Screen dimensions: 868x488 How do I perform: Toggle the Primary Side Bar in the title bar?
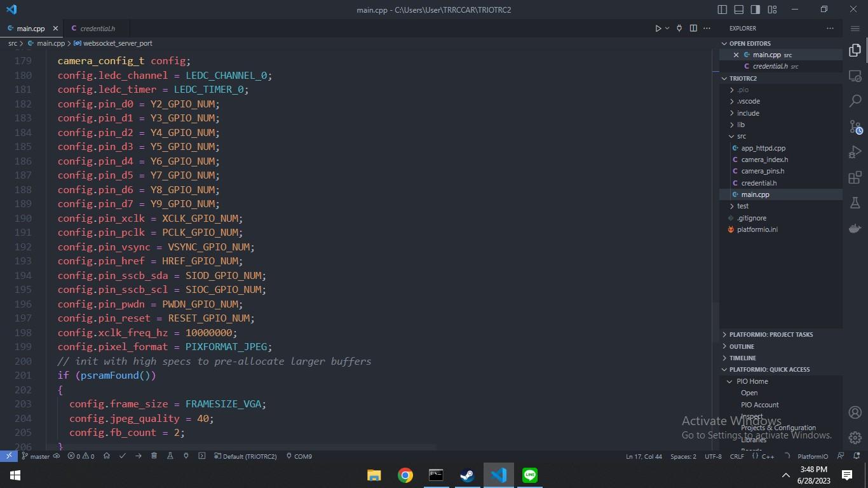pyautogui.click(x=722, y=10)
